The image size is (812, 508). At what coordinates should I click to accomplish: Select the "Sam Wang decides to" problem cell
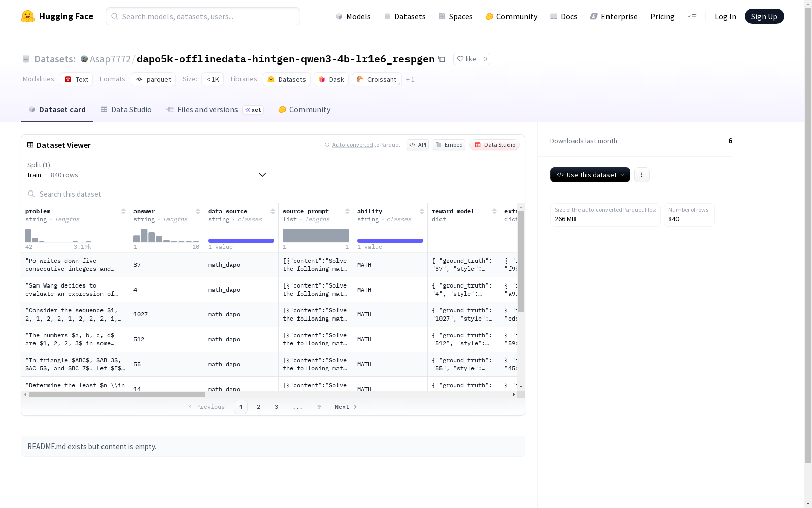[75, 290]
